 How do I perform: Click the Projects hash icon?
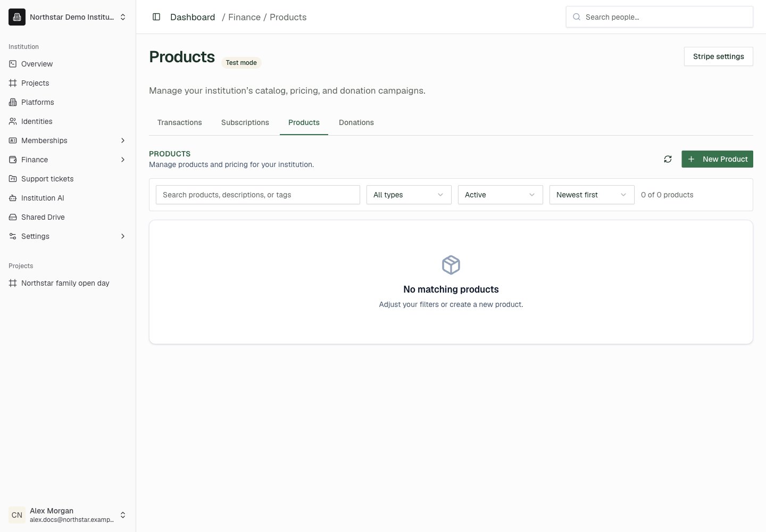(x=13, y=83)
